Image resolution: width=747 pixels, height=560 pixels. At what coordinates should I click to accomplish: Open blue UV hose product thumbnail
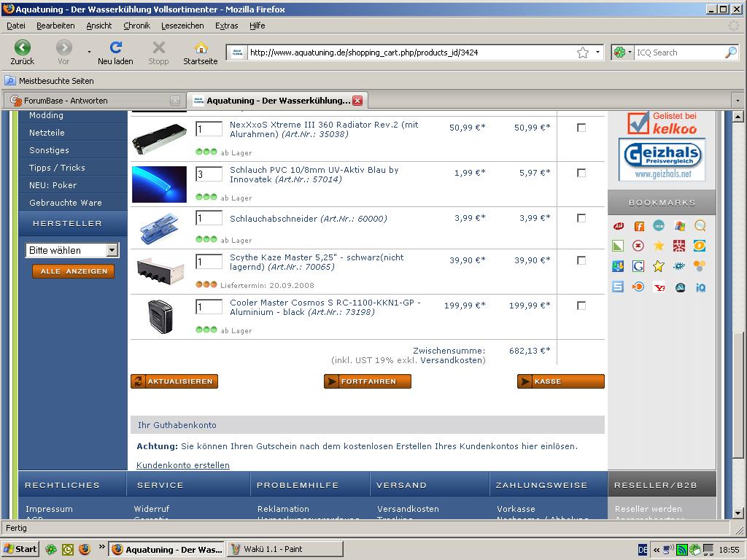click(159, 184)
